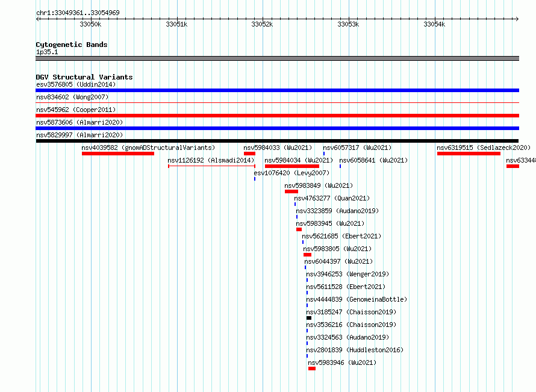Screen dimensions: 536x392
Task: Select the black bar under nsv5829997
Action: pos(277,141)
